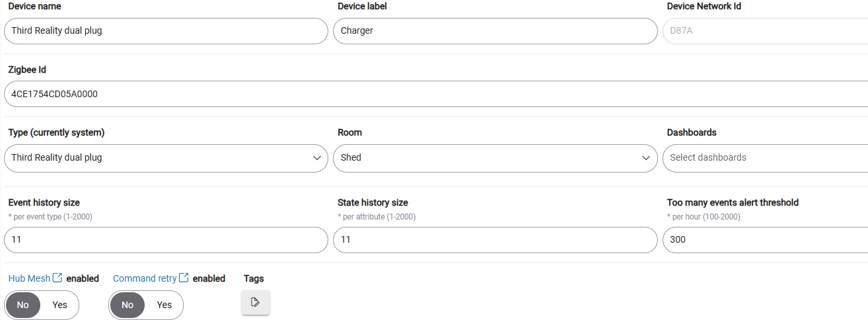
Task: Click the external link icon beside Command retry
Action: pyautogui.click(x=184, y=278)
